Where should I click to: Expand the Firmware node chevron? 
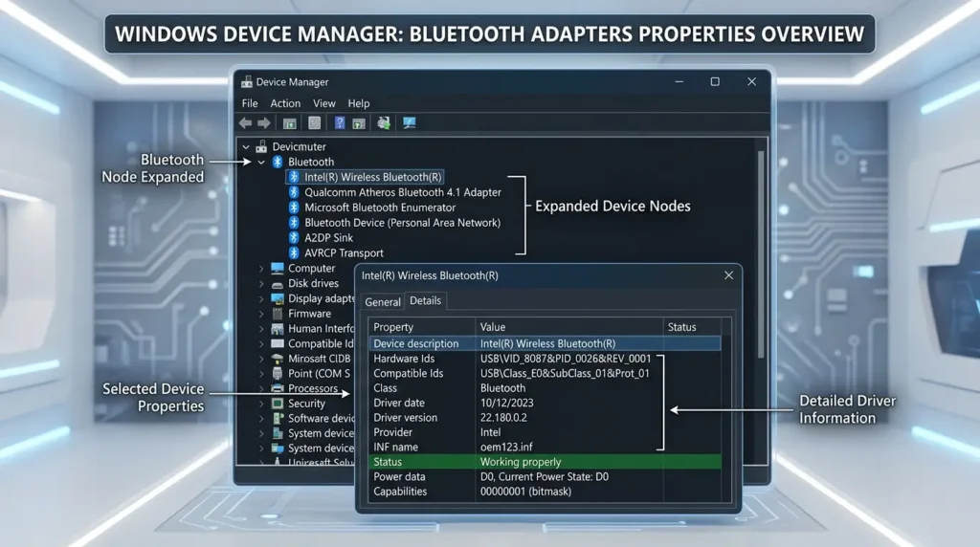[261, 314]
